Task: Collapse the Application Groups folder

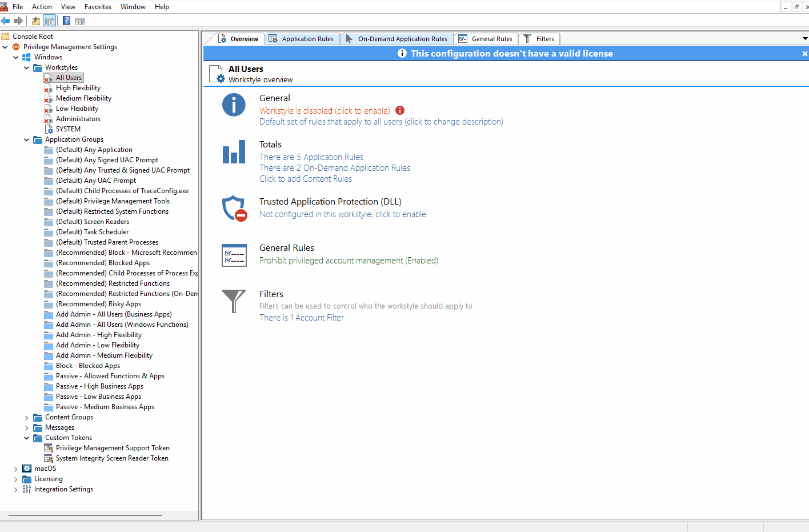Action: click(x=27, y=139)
